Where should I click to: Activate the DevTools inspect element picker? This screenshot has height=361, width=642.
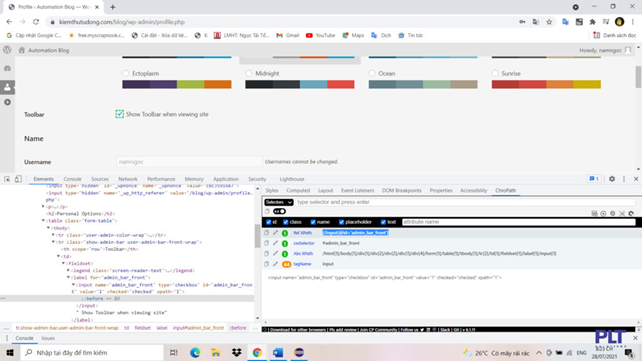pyautogui.click(x=7, y=179)
